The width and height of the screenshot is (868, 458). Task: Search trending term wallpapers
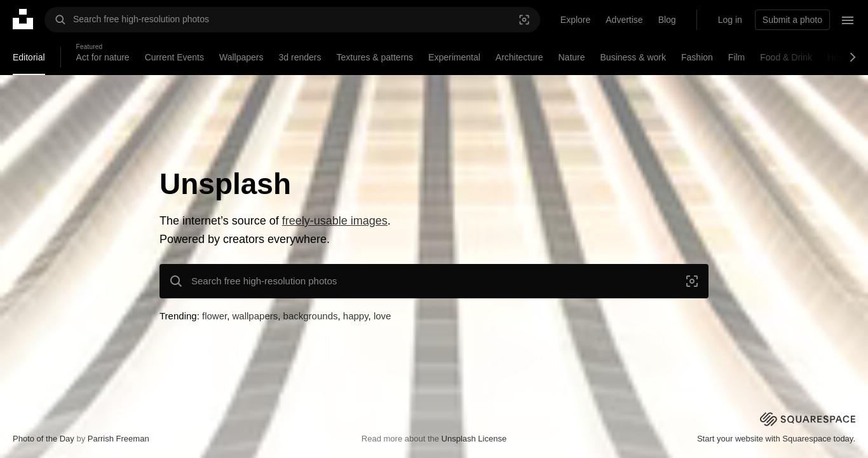pyautogui.click(x=255, y=316)
